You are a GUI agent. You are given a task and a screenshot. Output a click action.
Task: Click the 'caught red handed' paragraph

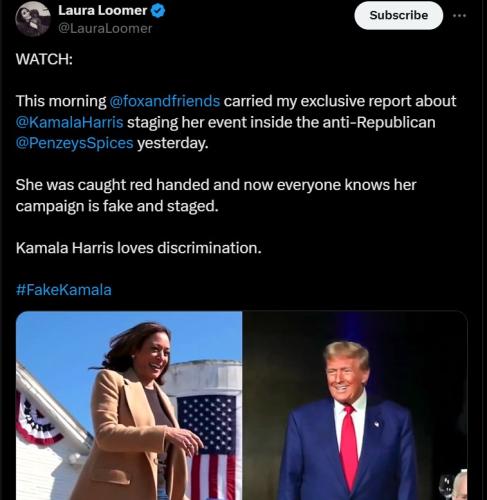[216, 195]
